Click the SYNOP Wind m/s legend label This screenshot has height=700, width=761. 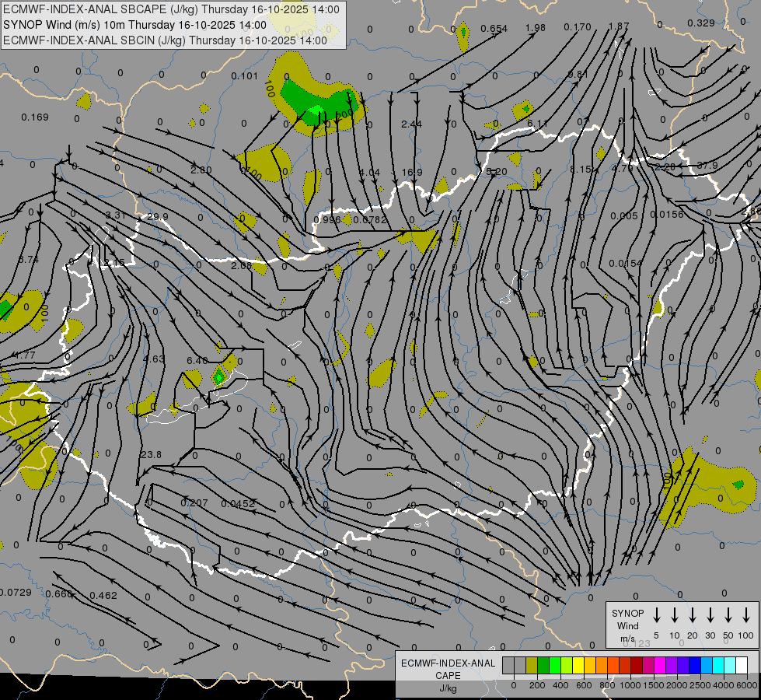[628, 625]
